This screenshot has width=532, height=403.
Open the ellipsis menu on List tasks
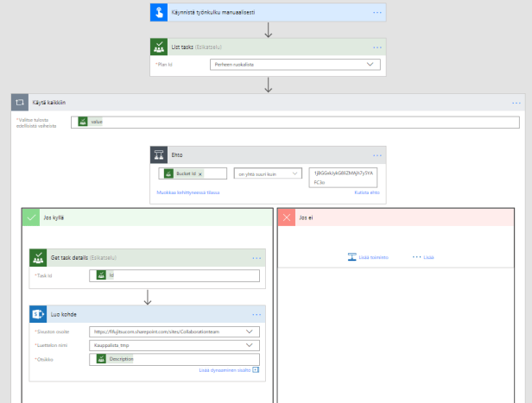(377, 47)
